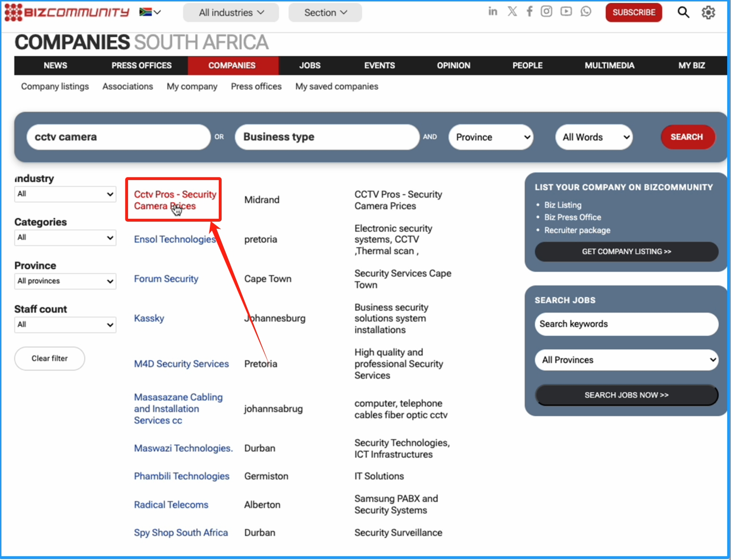Open the Facebook social icon
This screenshot has width=731, height=560.
click(530, 11)
